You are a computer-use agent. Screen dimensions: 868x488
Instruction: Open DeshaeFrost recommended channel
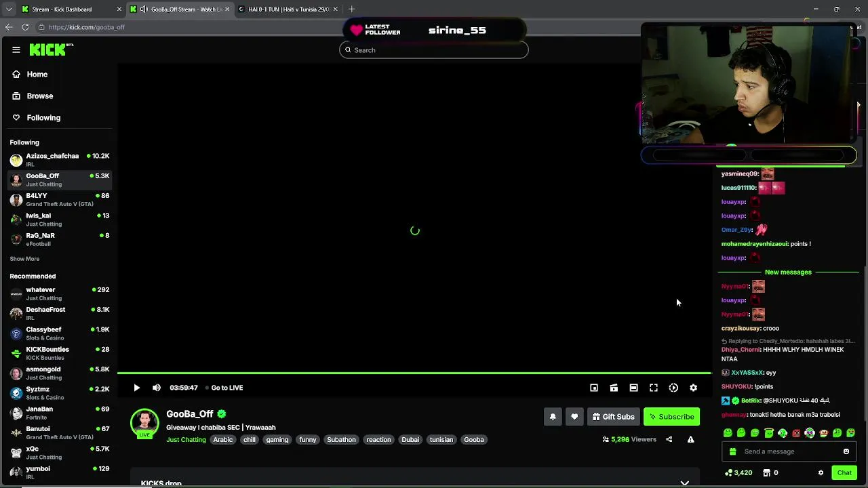[x=59, y=314]
